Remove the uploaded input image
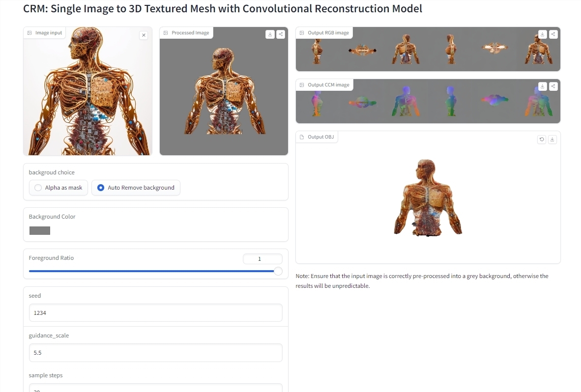This screenshot has width=581, height=392. [144, 35]
